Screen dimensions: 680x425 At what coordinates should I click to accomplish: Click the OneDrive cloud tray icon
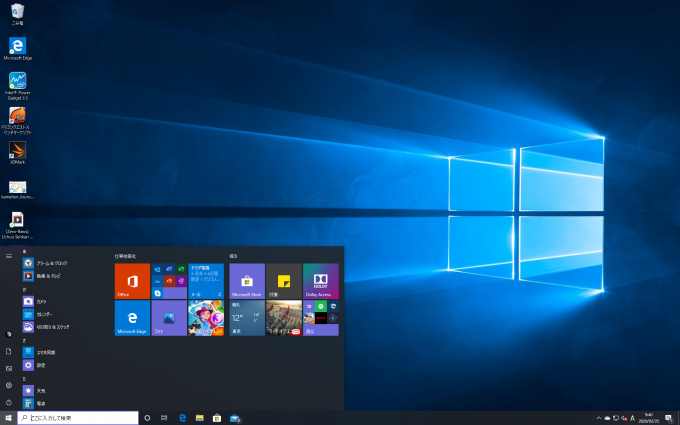[607, 418]
